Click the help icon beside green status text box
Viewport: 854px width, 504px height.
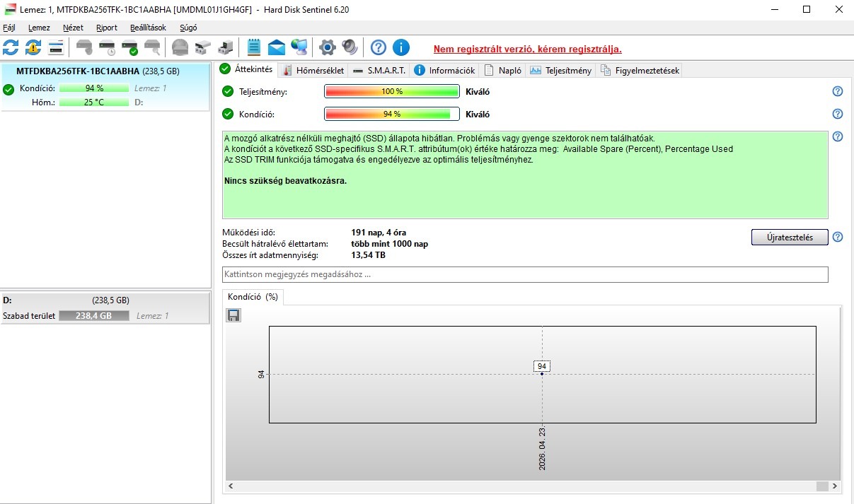(x=838, y=136)
